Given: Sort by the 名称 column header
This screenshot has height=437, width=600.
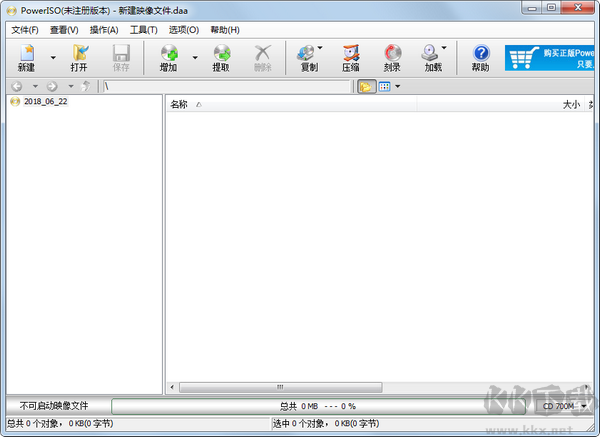Looking at the screenshot, I should tap(291, 104).
